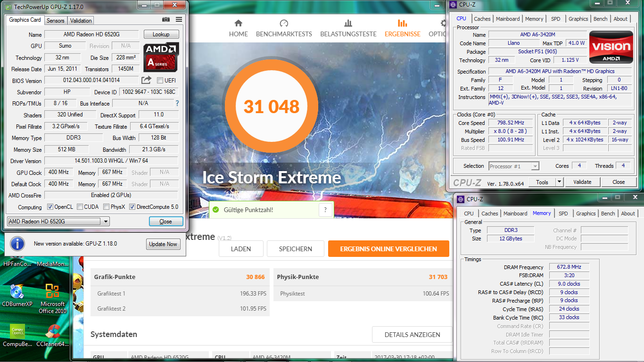Open BENCHMARKTESTS gauge icon in 3DMark
Screen dimensions: 644x362
[284, 23]
